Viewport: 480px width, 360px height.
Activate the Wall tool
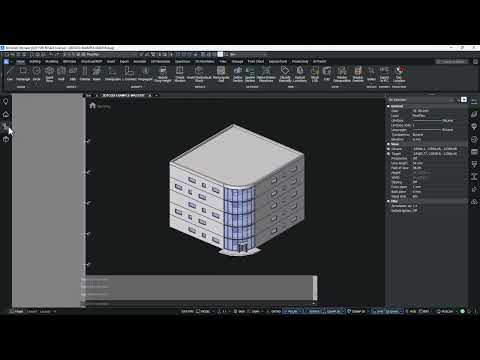pos(61,74)
